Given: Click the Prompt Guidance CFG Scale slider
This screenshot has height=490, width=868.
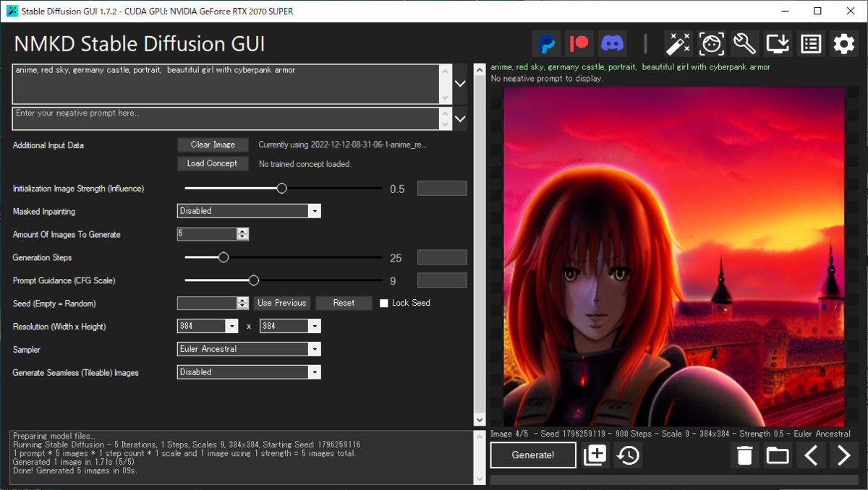Looking at the screenshot, I should (283, 280).
